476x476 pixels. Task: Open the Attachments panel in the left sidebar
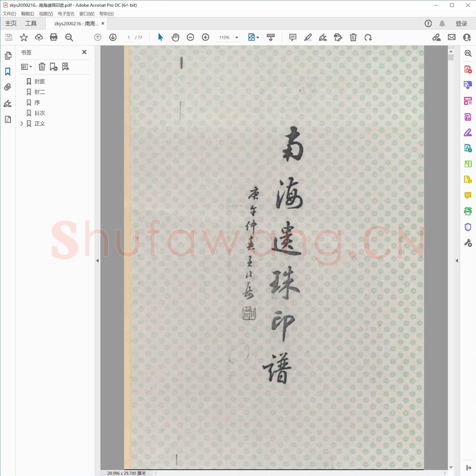click(8, 87)
